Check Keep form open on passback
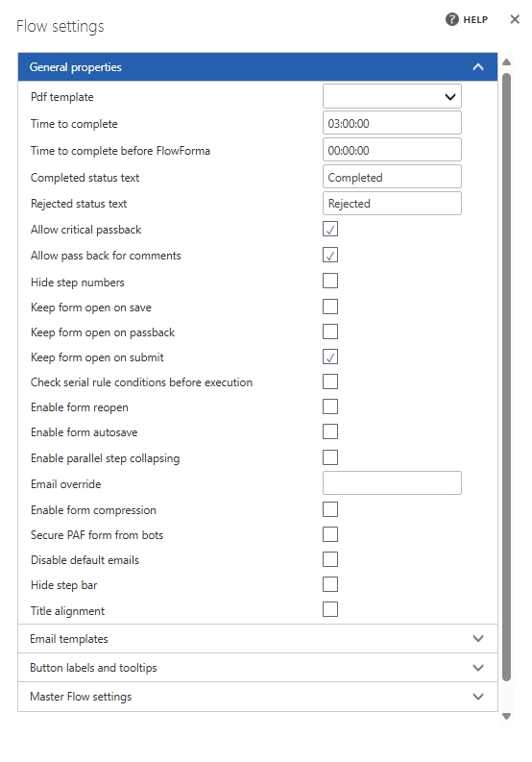The image size is (532, 762). pyautogui.click(x=330, y=332)
